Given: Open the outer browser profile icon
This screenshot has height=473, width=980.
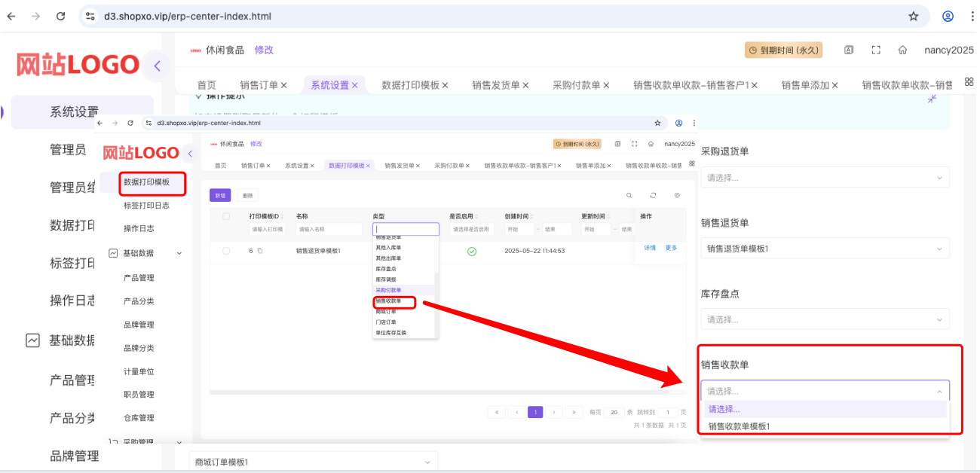Looking at the screenshot, I should coord(948,16).
